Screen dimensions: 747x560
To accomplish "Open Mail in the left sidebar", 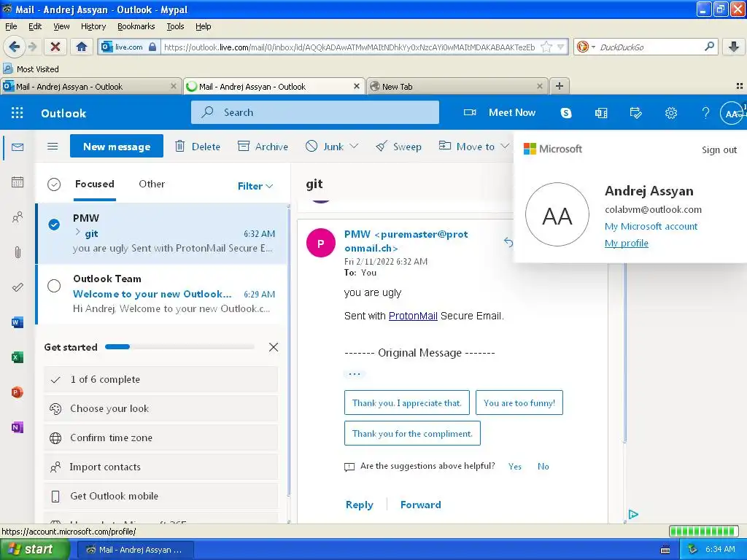I will pyautogui.click(x=18, y=147).
